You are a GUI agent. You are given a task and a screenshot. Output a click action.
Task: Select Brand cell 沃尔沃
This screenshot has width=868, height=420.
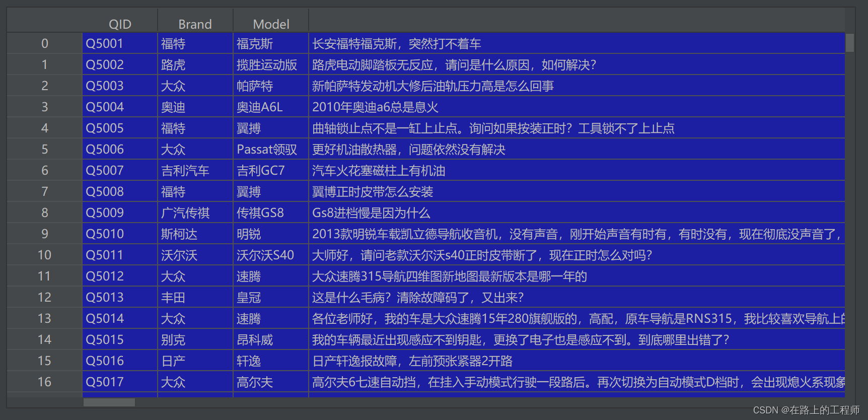195,255
